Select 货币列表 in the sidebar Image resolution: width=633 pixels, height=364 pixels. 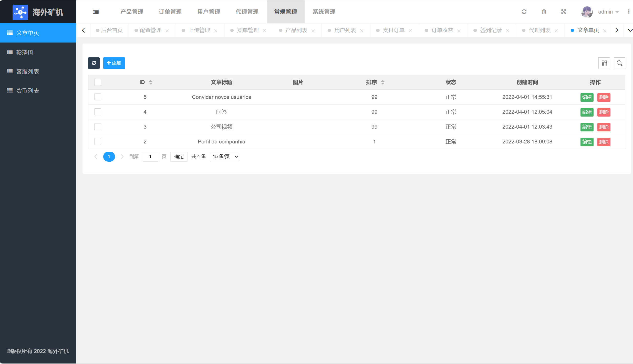pyautogui.click(x=38, y=90)
